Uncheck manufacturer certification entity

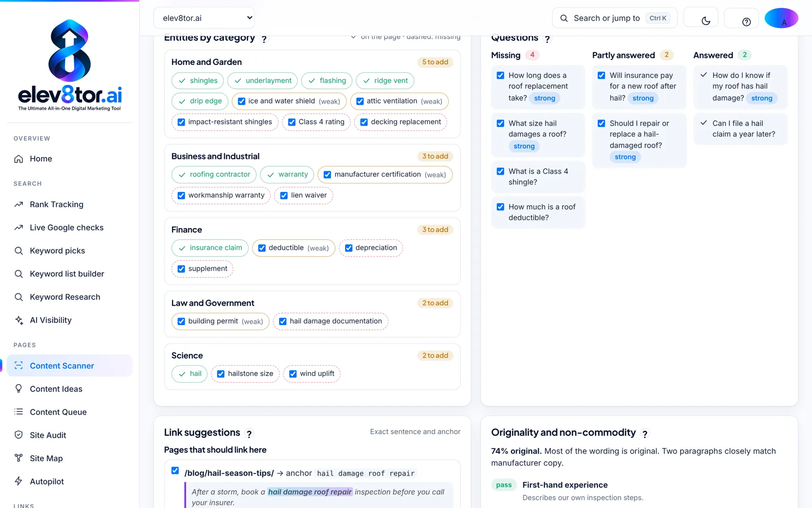[327, 175]
